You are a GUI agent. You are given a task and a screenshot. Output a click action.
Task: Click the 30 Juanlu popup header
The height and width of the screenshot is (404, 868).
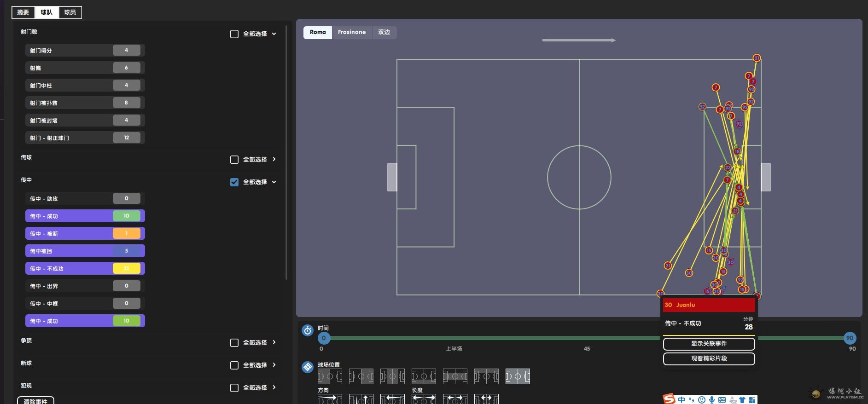[709, 305]
